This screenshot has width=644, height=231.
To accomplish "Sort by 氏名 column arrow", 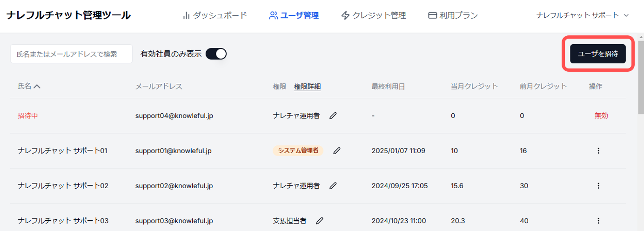I will pyautogui.click(x=37, y=86).
